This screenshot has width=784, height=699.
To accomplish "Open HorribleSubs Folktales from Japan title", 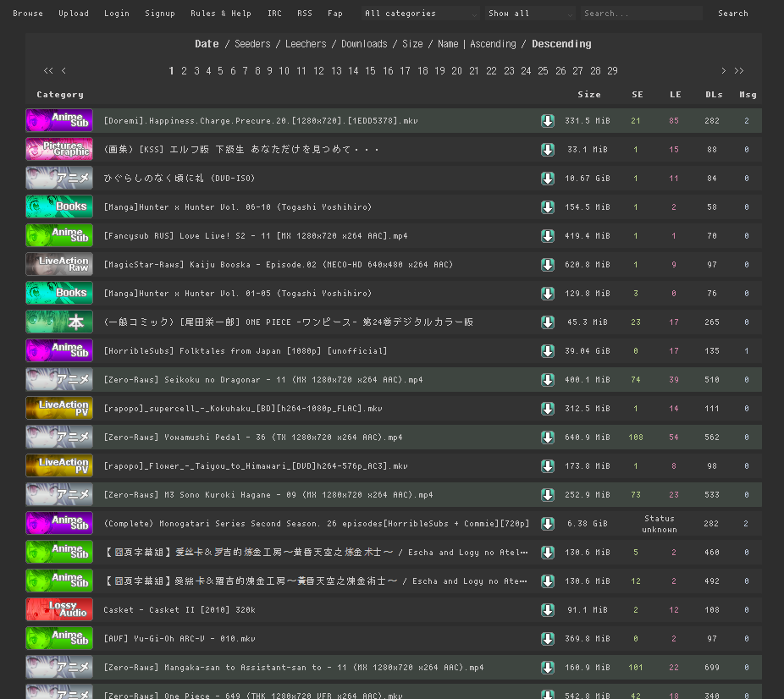I will [x=245, y=351].
